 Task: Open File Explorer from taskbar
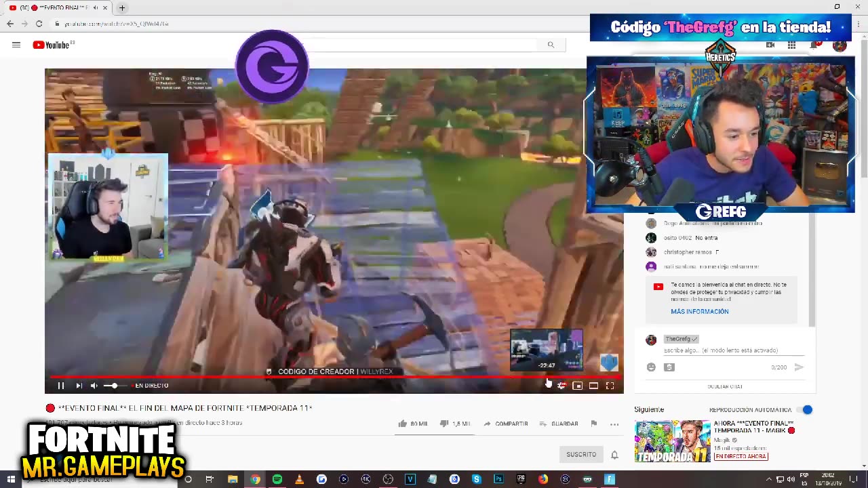[233, 479]
